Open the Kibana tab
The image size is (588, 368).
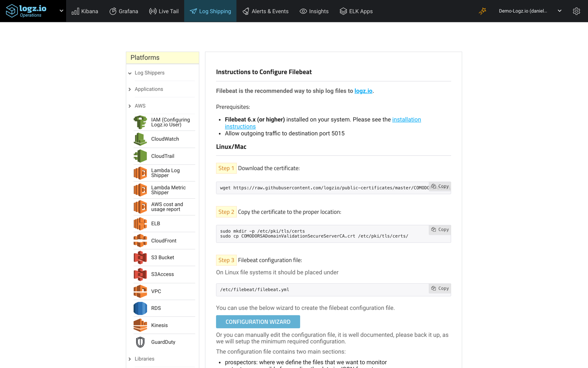pos(85,11)
